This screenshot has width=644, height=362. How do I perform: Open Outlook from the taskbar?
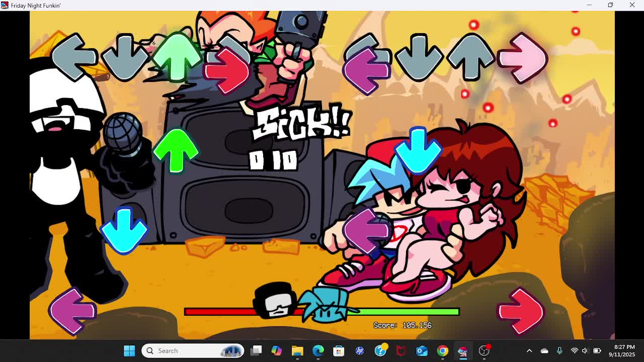(422, 350)
